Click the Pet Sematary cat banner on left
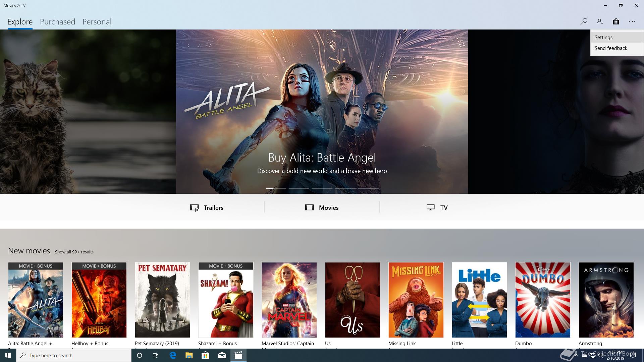The height and width of the screenshot is (362, 644). 88,112
